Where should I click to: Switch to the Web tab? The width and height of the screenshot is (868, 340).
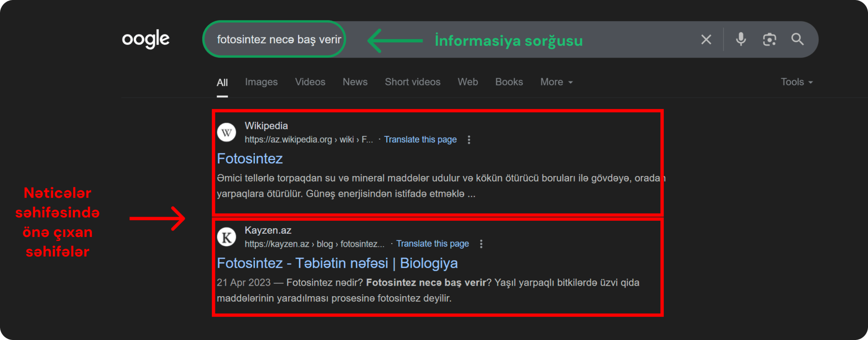click(x=468, y=82)
